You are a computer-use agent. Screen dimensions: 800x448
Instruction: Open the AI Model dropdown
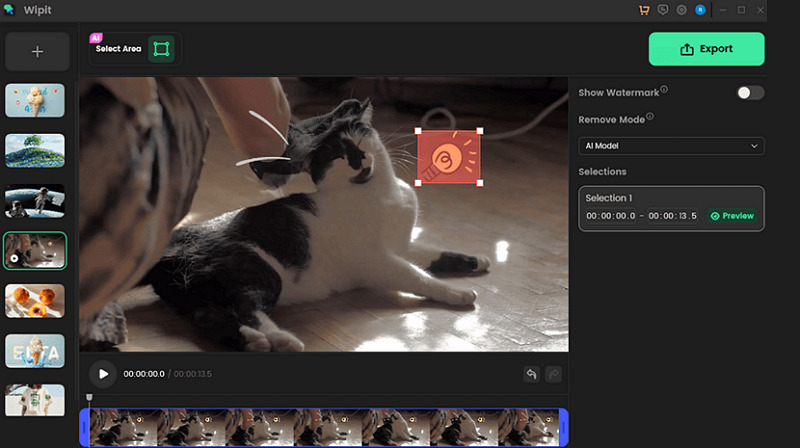pos(671,146)
